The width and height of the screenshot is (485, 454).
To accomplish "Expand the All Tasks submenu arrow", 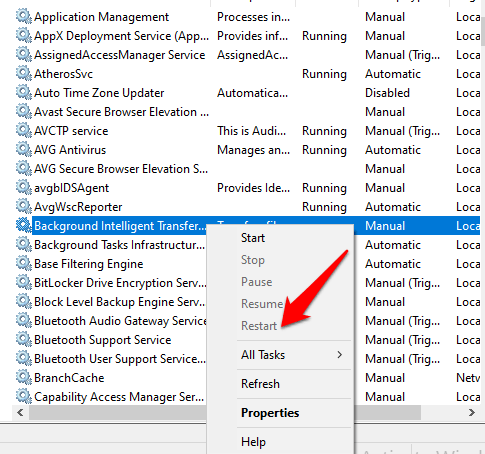I will pyautogui.click(x=340, y=355).
